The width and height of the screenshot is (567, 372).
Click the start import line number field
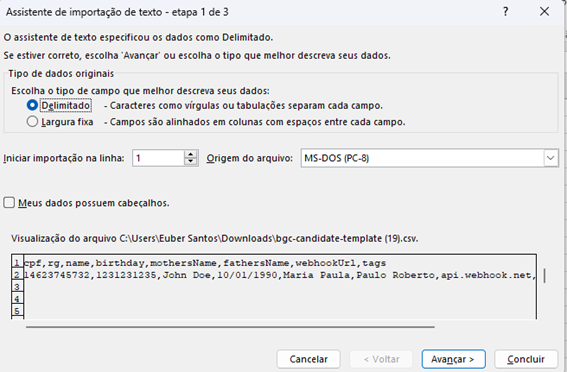point(158,158)
